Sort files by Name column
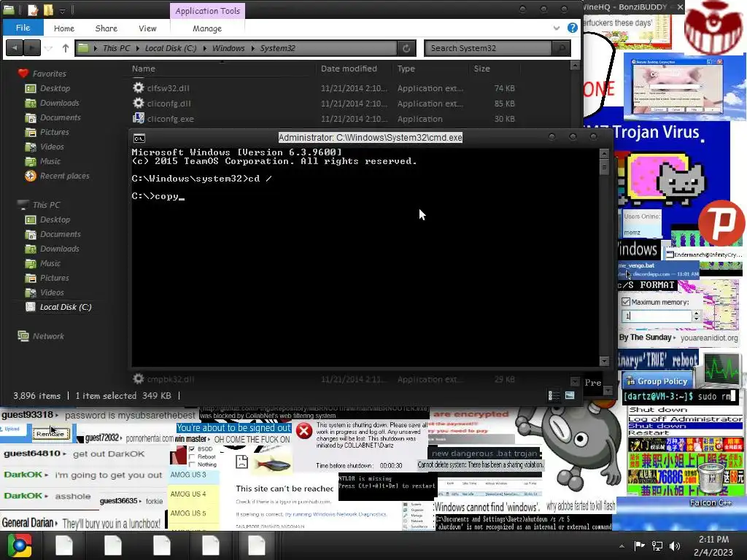Screen dimensions: 747x560 (x=144, y=69)
